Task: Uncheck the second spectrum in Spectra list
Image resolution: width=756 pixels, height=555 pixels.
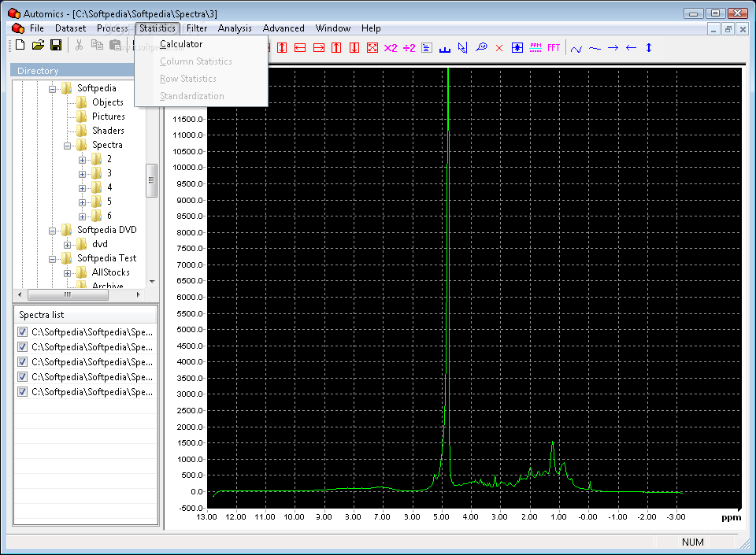Action: pos(22,347)
